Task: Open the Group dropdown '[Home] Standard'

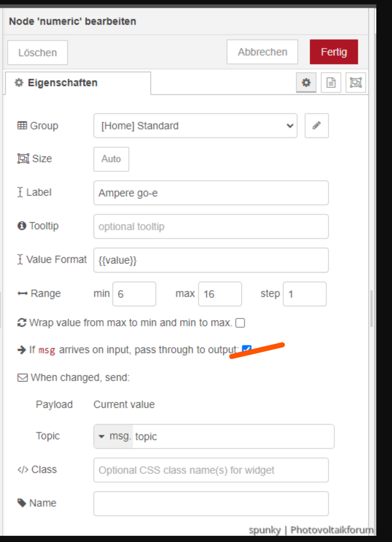Action: pos(195,126)
